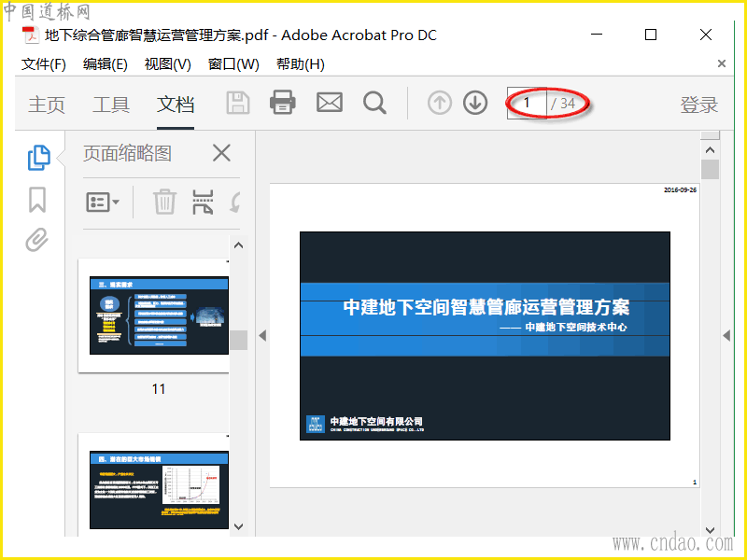Minimize the Acrobat window
The height and width of the screenshot is (560, 747).
tap(597, 35)
